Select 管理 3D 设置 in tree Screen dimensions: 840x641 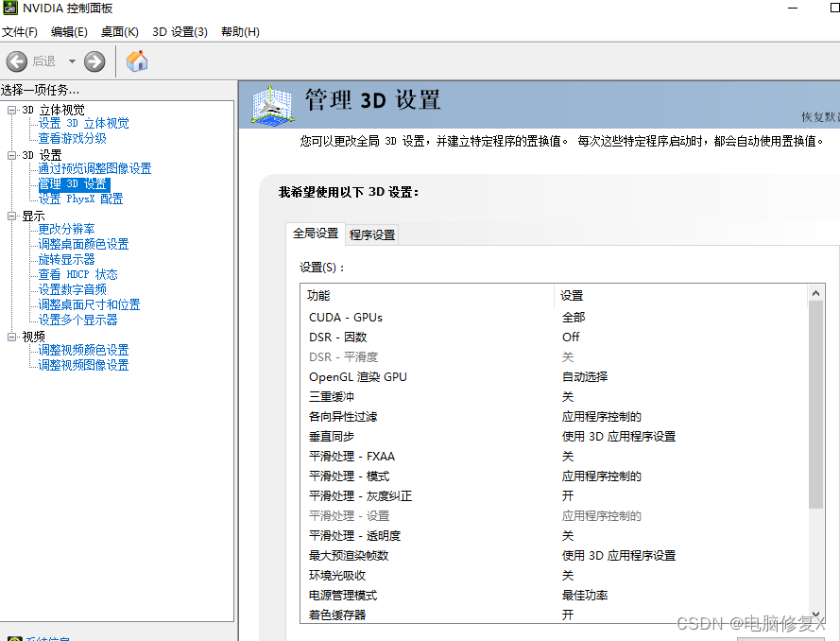point(74,183)
